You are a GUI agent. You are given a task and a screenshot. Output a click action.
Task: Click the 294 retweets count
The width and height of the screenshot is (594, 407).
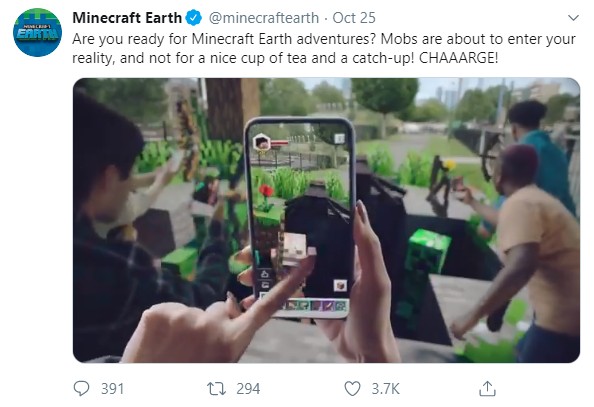248,389
